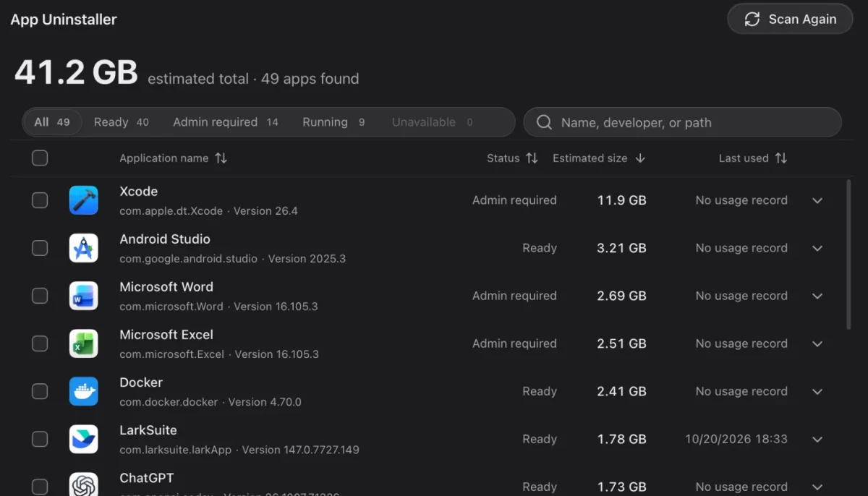Screen dimensions: 868x496
Task: Sort by Estimated size arrow icon
Action: (x=640, y=158)
